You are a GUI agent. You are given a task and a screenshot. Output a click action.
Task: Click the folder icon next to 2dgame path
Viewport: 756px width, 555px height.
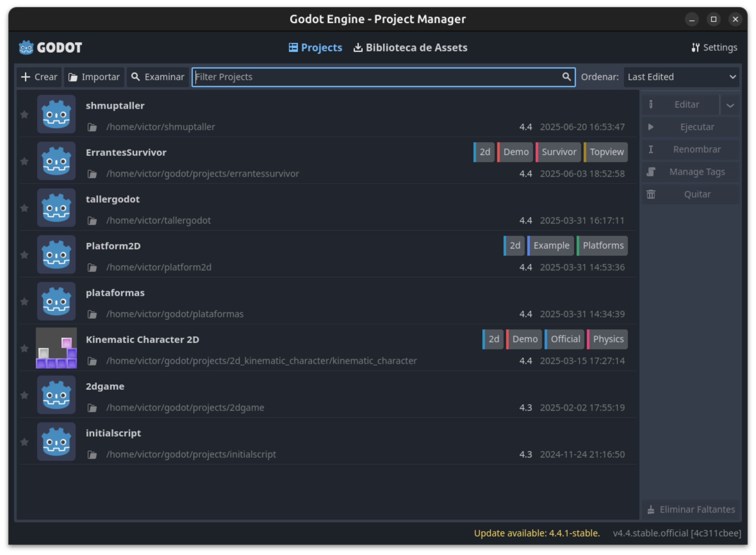pyautogui.click(x=92, y=408)
